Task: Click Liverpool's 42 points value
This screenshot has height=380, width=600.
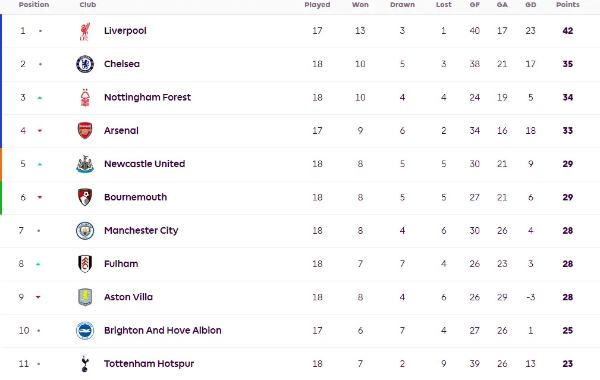Action: tap(568, 31)
